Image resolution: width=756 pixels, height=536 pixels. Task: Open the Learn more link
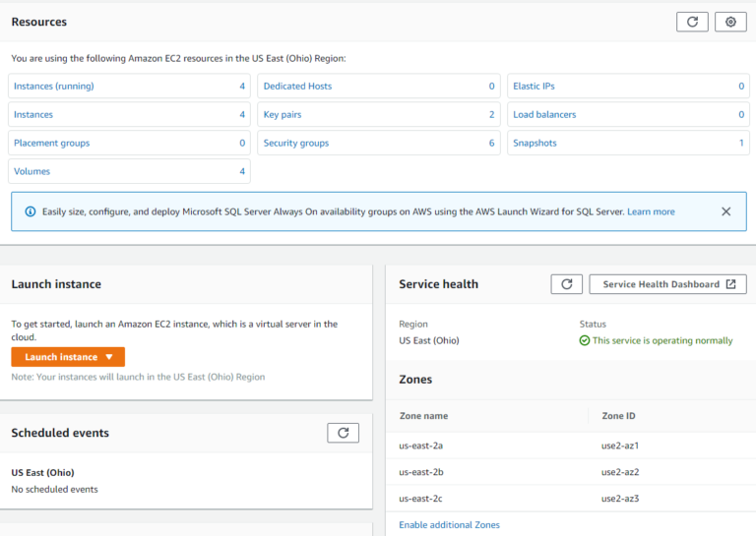pyautogui.click(x=651, y=211)
